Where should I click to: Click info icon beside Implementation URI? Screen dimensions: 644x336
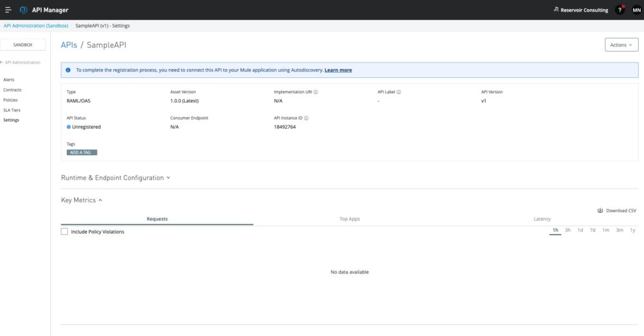[316, 92]
